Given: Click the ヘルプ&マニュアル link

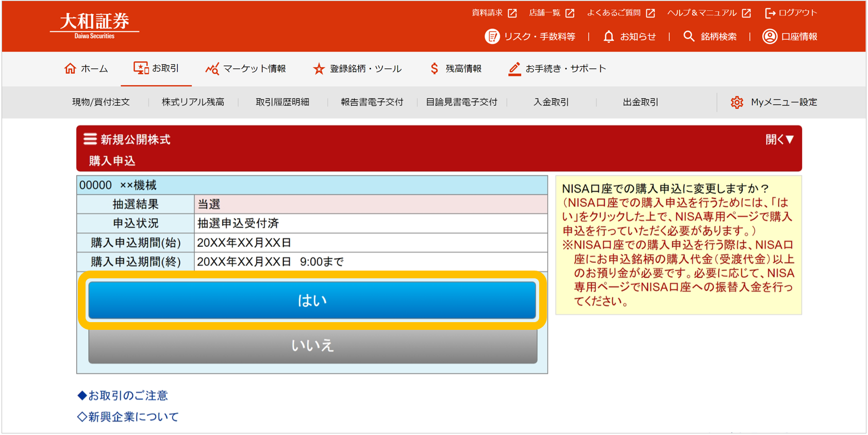Looking at the screenshot, I should click(x=702, y=13).
